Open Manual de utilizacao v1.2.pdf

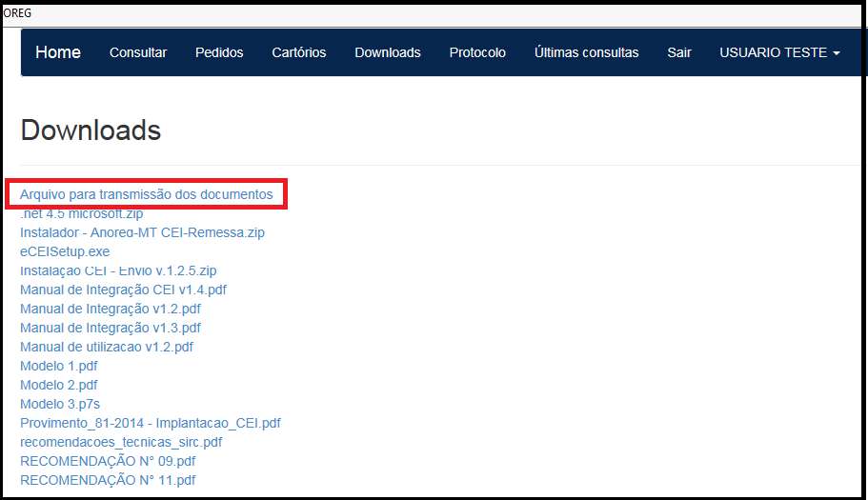(107, 347)
